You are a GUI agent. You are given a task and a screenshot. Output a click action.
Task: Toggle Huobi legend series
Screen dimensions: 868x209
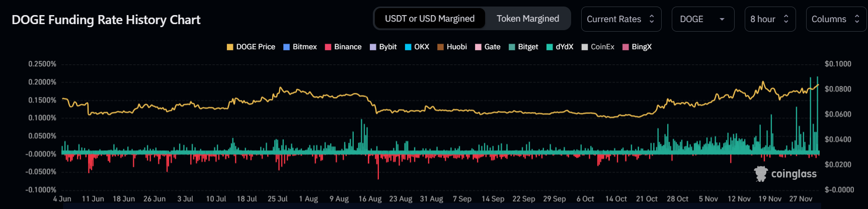[452, 47]
